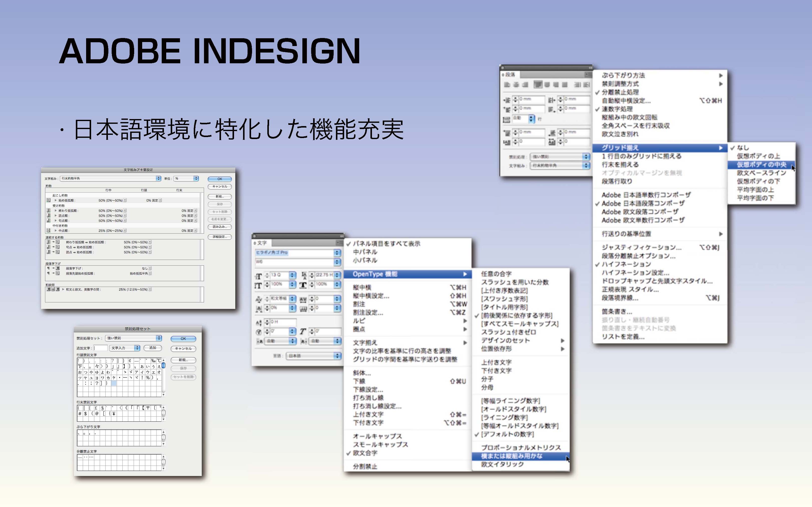Viewport: 812px width, 507px height.
Task: Expand the 始め括弧類 disclosure triangle
Action: point(56,200)
